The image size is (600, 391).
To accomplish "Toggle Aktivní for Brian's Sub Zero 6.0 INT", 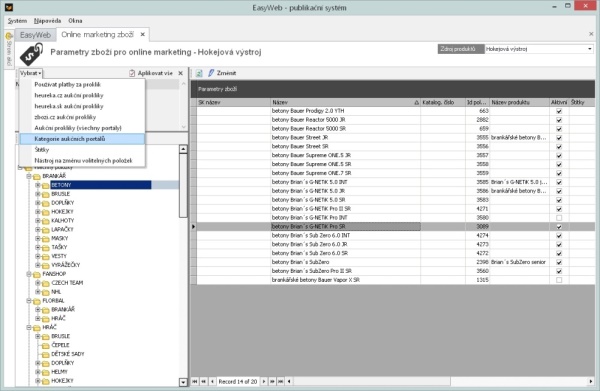I will coord(559,236).
